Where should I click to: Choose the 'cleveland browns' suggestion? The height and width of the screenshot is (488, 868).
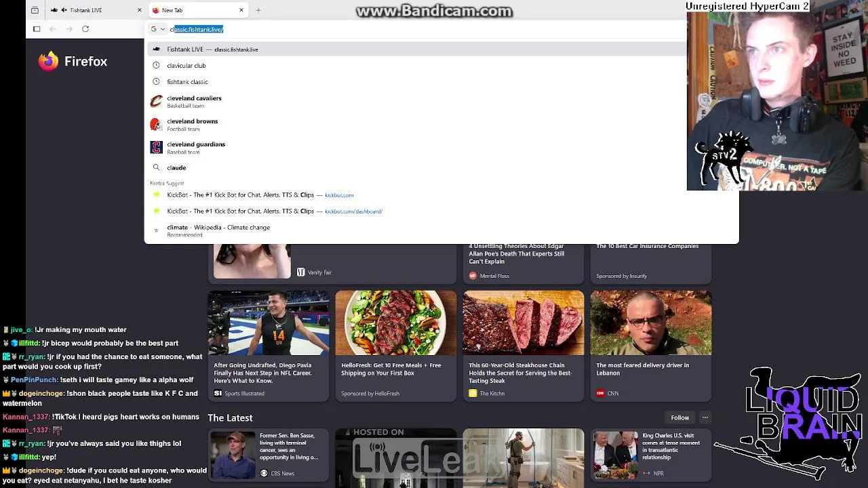click(x=441, y=125)
